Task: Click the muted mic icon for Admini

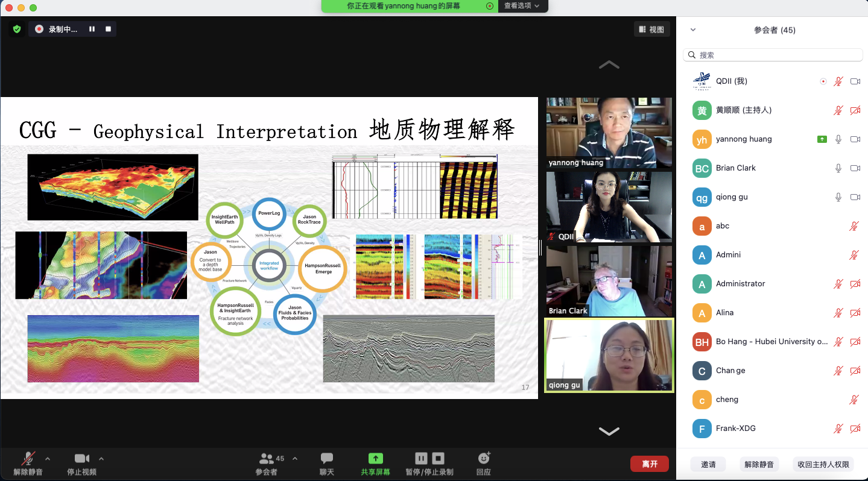Action: coord(854,255)
